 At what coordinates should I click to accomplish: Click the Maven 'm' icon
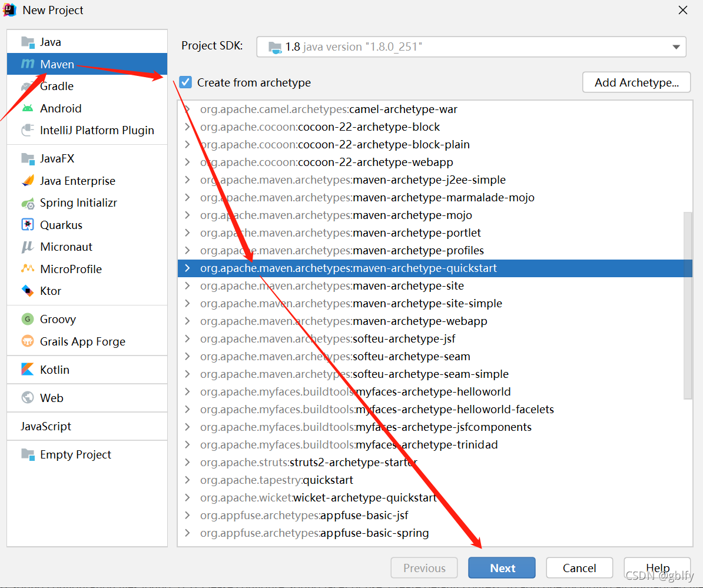pos(28,64)
